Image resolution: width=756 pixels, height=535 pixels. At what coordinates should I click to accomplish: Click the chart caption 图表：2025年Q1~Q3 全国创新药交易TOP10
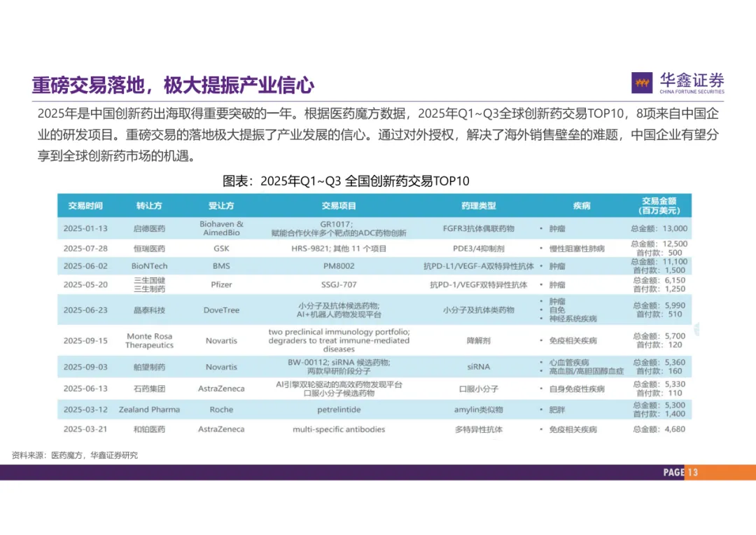[346, 181]
